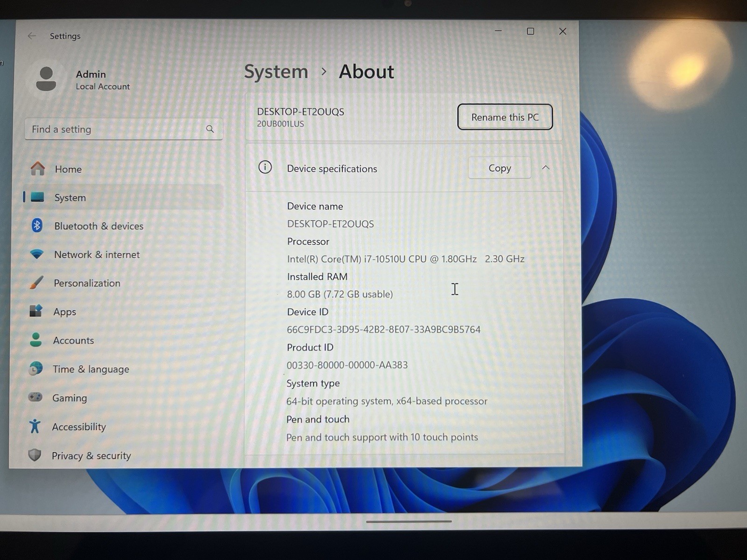
Task: Click the Home house icon in sidebar
Action: 38,168
